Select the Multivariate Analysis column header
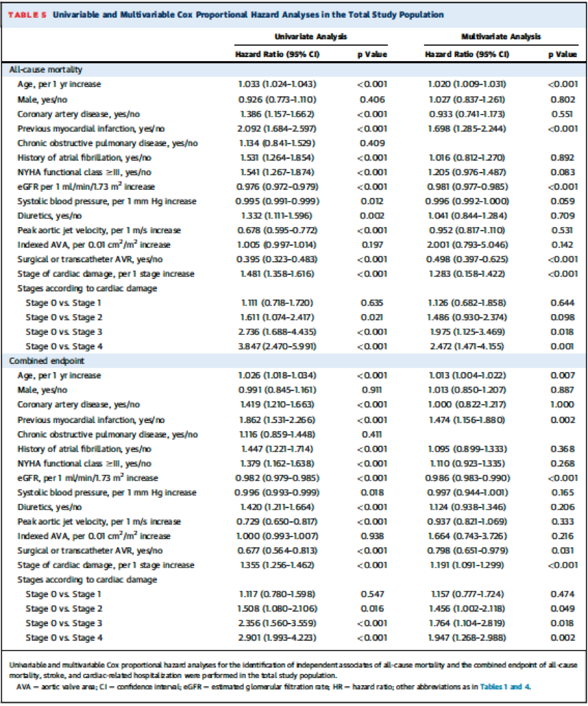588x706 pixels. [x=501, y=37]
